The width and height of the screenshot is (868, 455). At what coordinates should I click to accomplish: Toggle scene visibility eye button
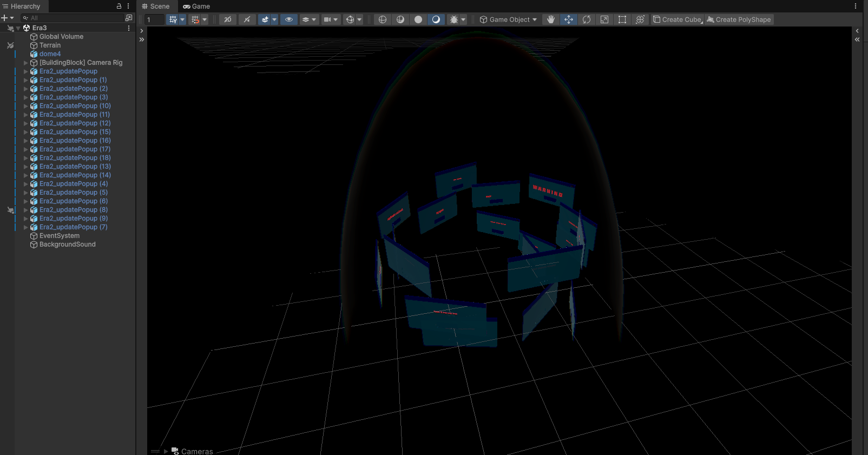(x=289, y=19)
